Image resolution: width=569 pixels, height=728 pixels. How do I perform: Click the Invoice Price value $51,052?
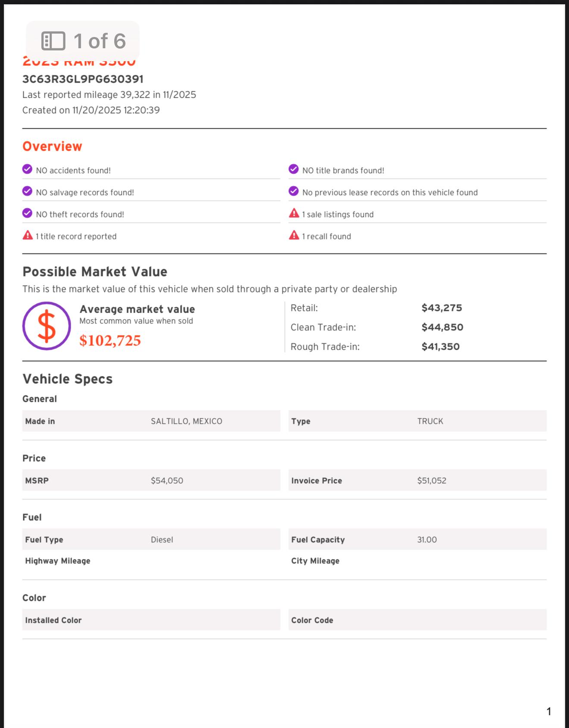point(431,481)
